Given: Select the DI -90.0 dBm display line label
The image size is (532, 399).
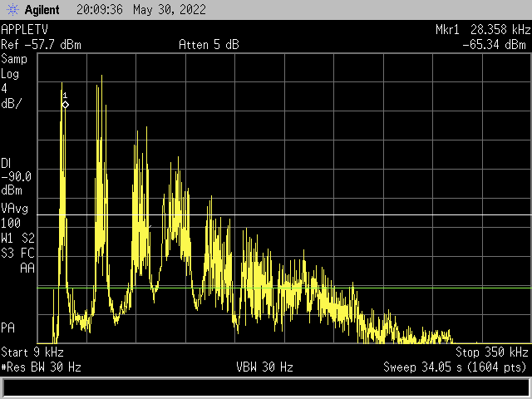Looking at the screenshot, I should (17, 176).
